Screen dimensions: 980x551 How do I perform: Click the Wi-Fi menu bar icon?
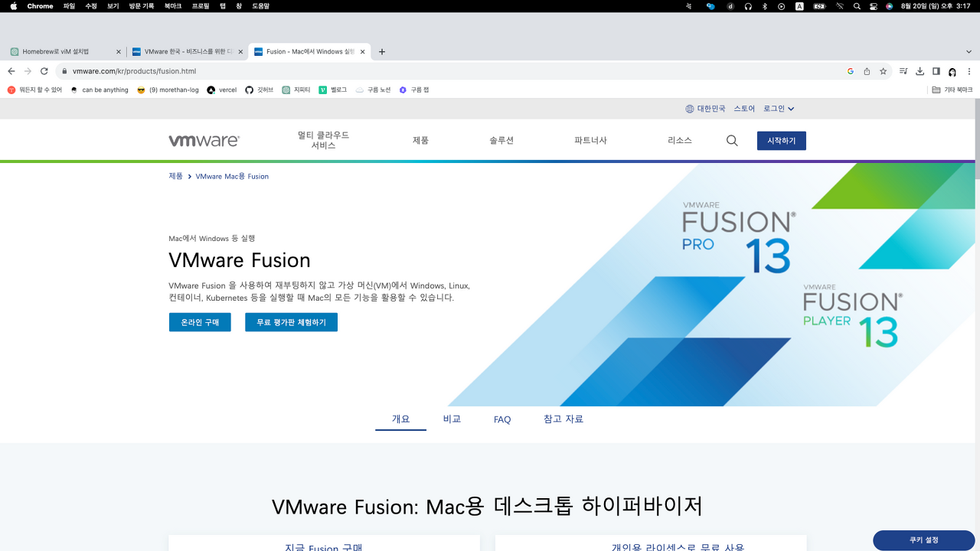(840, 6)
